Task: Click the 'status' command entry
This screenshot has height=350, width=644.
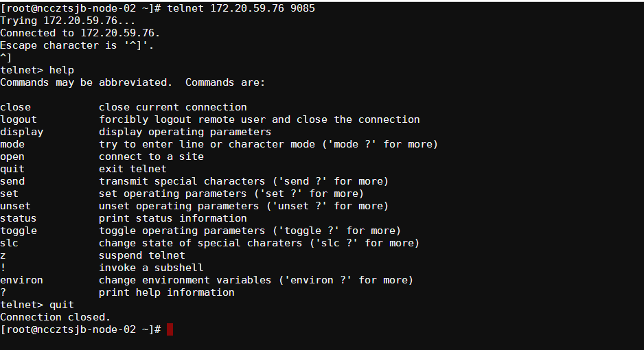Action: (x=19, y=218)
